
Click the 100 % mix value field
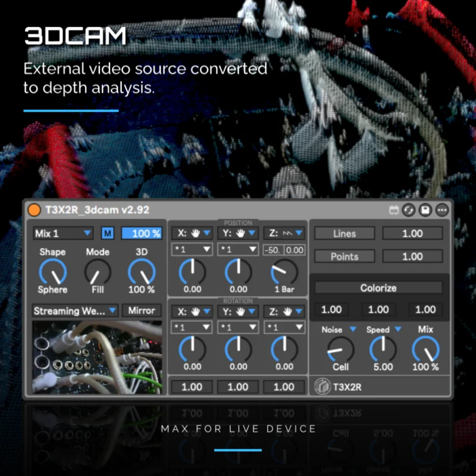[x=142, y=233]
